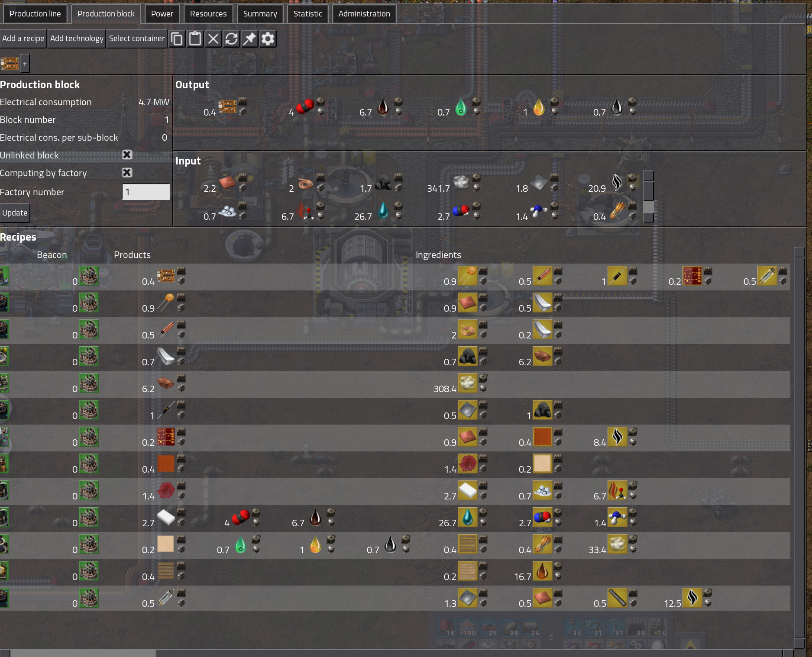Click the orange board product icon 0.4
Image resolution: width=812 pixels, height=657 pixels.
(x=166, y=464)
